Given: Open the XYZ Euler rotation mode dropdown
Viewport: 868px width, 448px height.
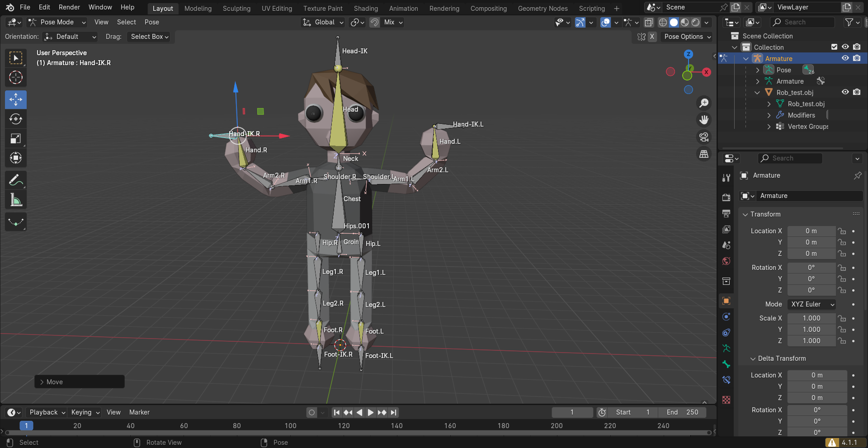Looking at the screenshot, I should point(811,304).
